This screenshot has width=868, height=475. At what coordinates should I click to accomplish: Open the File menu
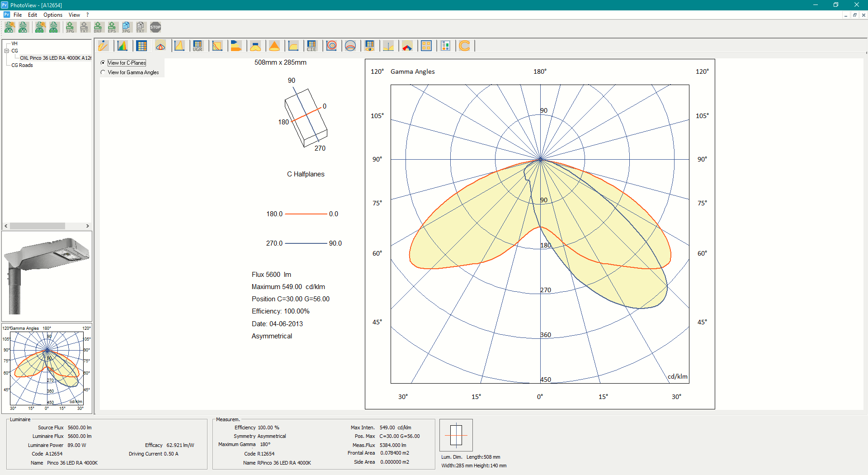pos(18,14)
